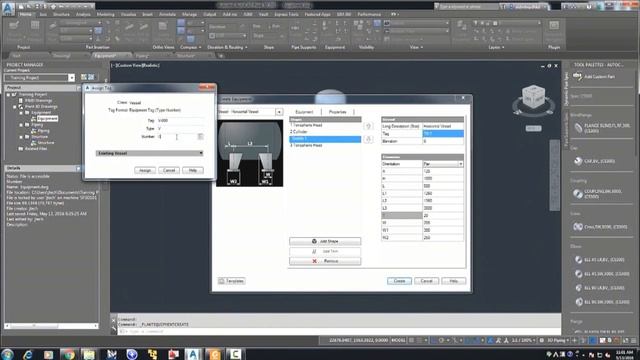Screen dimensions: 640x360
Task: Select the 4 Torispheric Head shape row
Action: (x=325, y=145)
